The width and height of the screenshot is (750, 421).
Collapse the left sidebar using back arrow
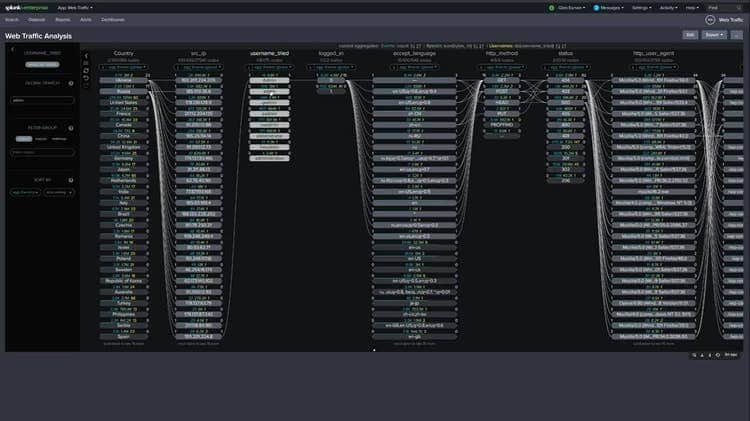[12, 48]
